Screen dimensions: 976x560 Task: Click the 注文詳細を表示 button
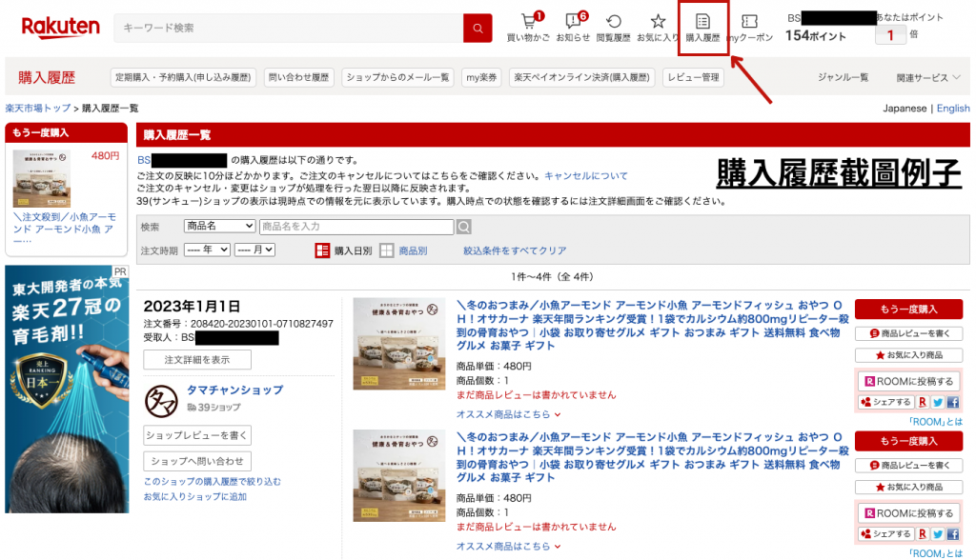197,360
